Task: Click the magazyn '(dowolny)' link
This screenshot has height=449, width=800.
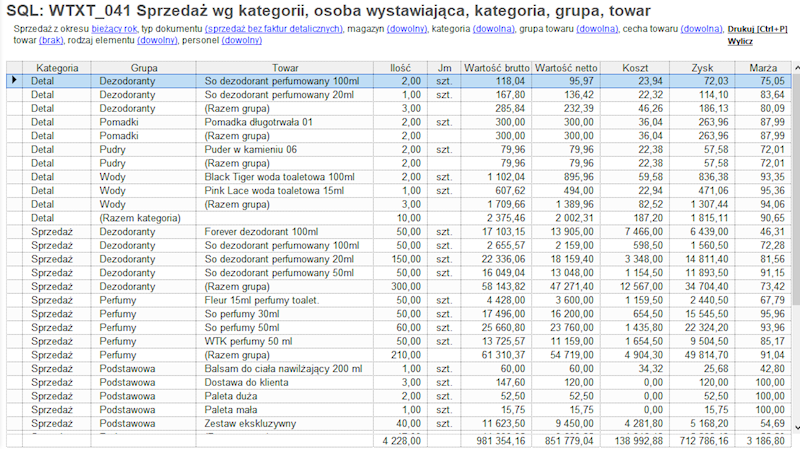Action: click(407, 29)
